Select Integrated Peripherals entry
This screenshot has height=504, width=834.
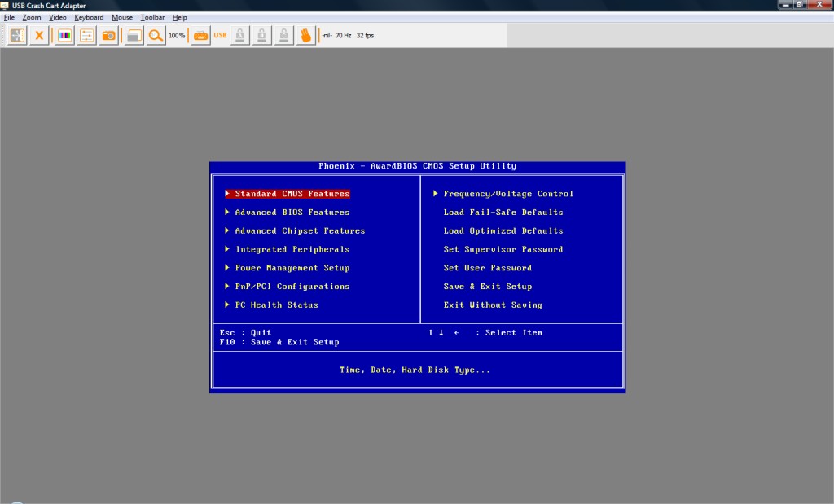click(292, 249)
